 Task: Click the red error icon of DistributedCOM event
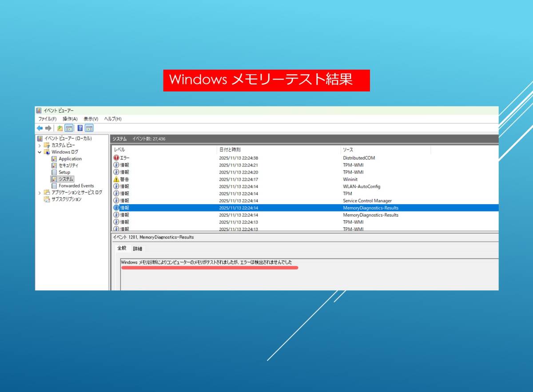(x=116, y=158)
